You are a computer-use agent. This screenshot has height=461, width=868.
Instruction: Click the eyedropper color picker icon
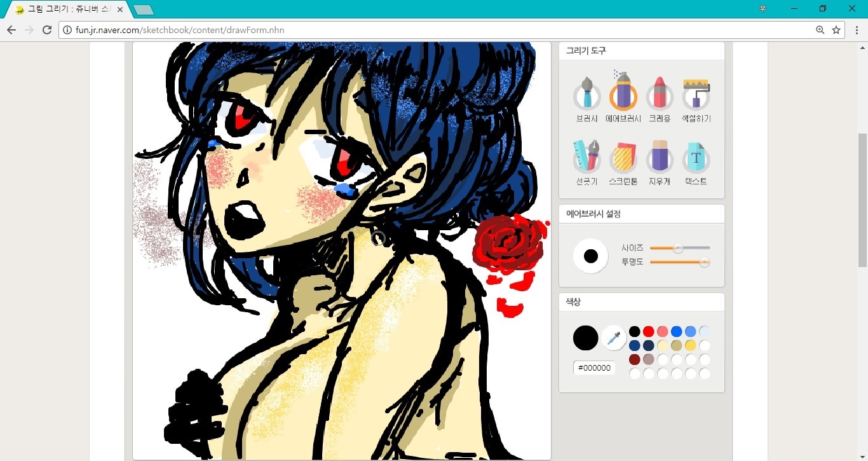[x=614, y=338]
